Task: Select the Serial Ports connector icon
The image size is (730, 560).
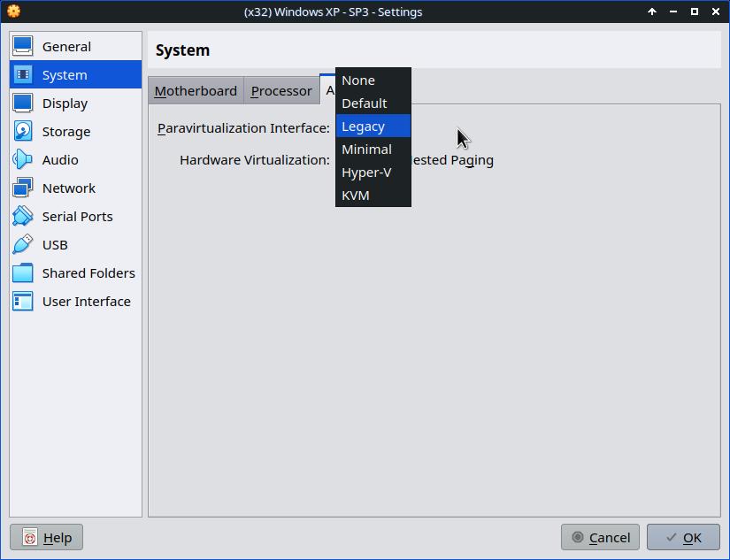Action: click(x=23, y=217)
